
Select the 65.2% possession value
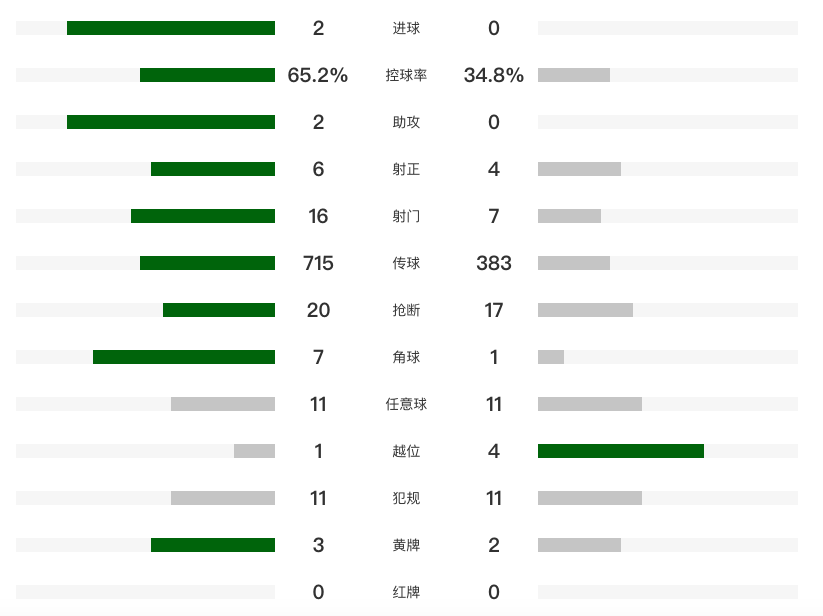(318, 75)
